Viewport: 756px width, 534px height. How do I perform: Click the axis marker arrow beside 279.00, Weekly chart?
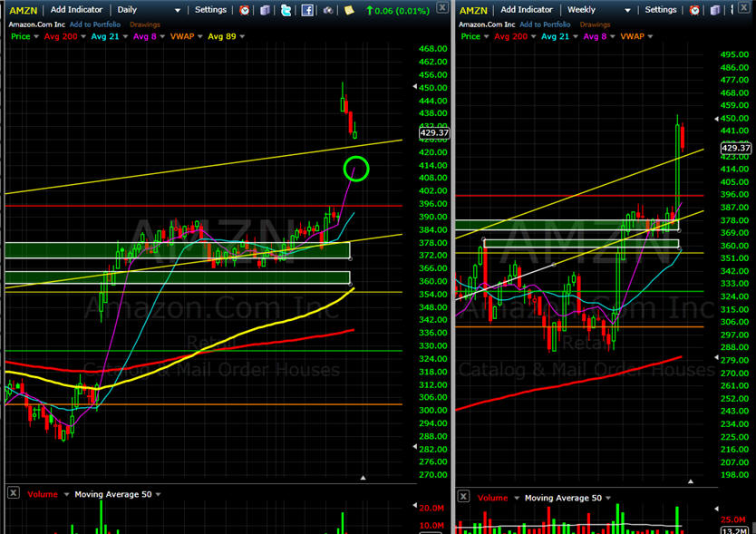(716, 357)
